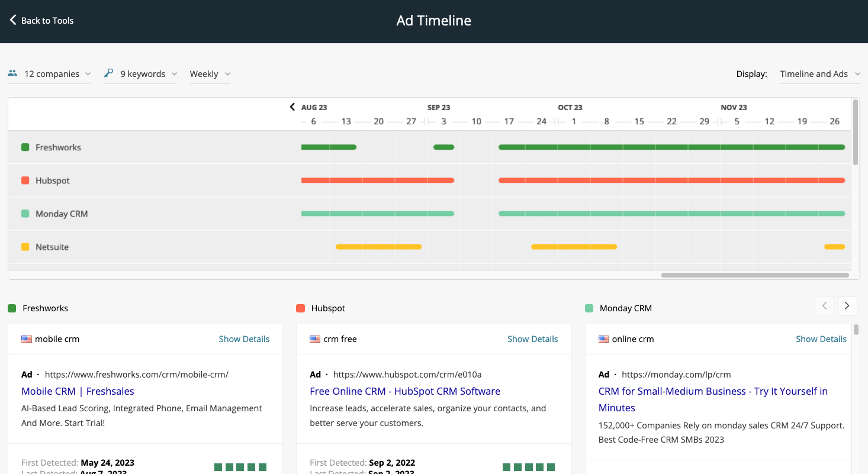Screen dimensions: 868x474
Task: Go back using the Back to Tools arrow
Action: pyautogui.click(x=13, y=20)
